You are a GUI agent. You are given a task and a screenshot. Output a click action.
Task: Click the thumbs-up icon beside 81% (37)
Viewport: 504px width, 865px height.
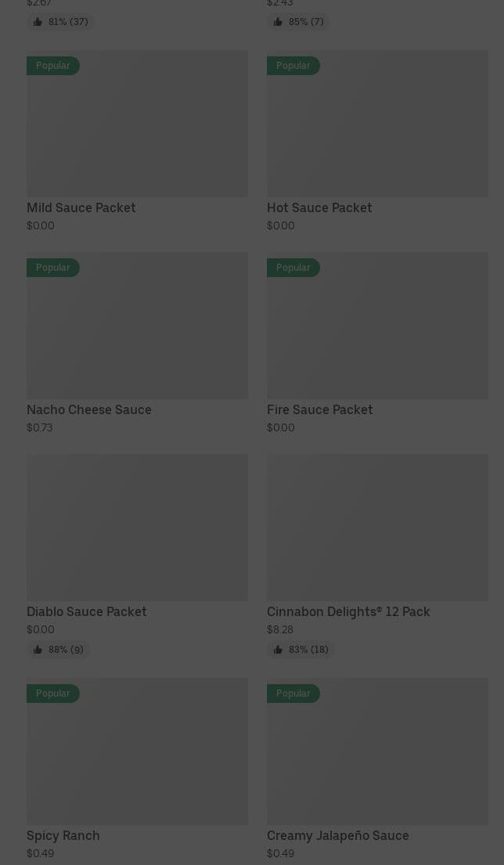pos(38,22)
